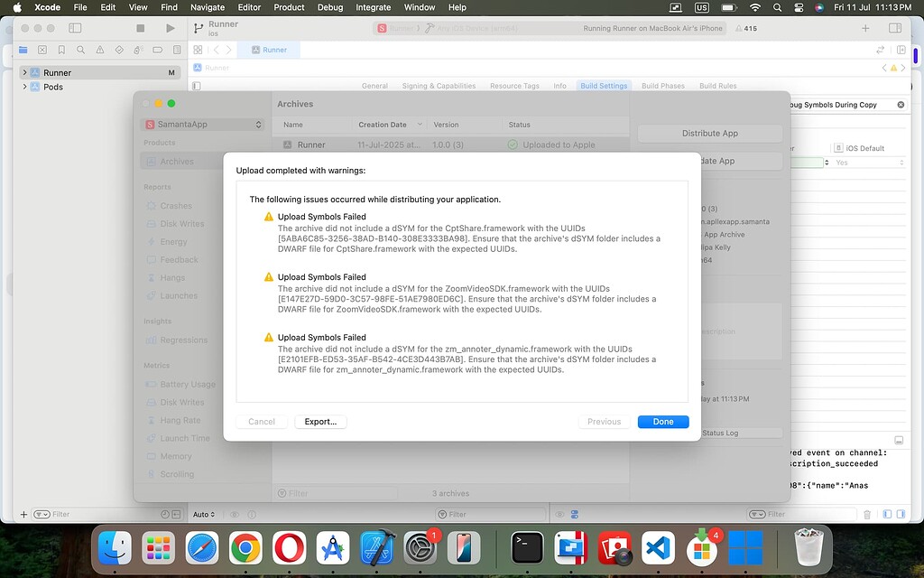Open the Debug navigator icon
This screenshot has height=578, width=924.
coord(138,51)
